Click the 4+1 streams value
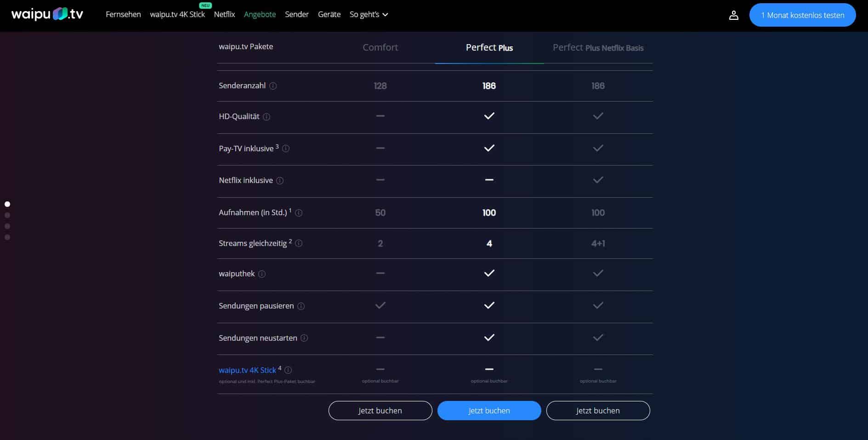 tap(598, 244)
